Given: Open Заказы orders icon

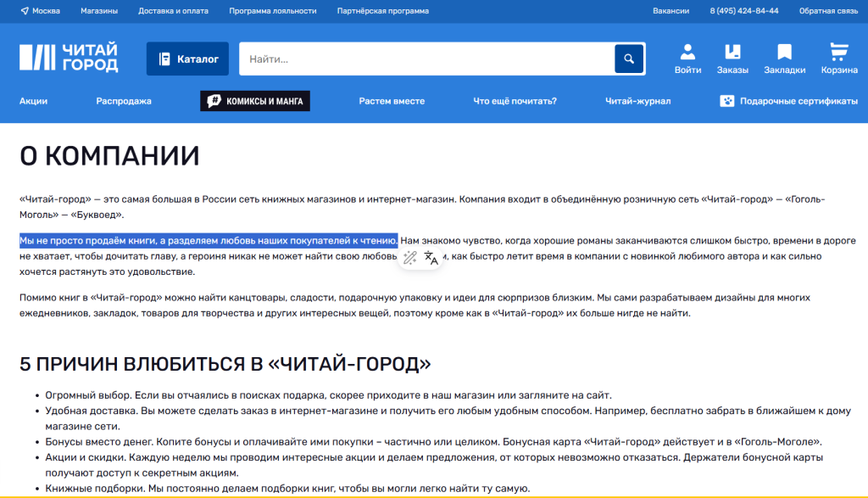Looking at the screenshot, I should [x=732, y=59].
